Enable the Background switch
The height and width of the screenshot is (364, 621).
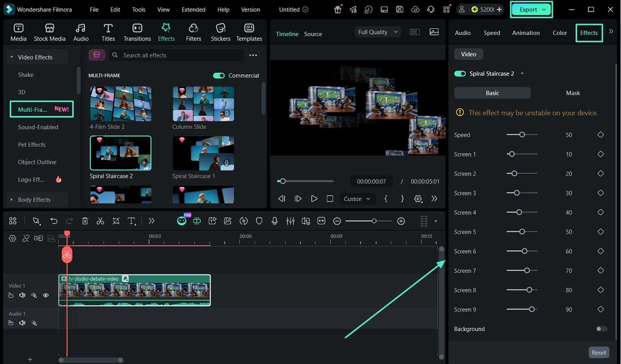pyautogui.click(x=601, y=329)
